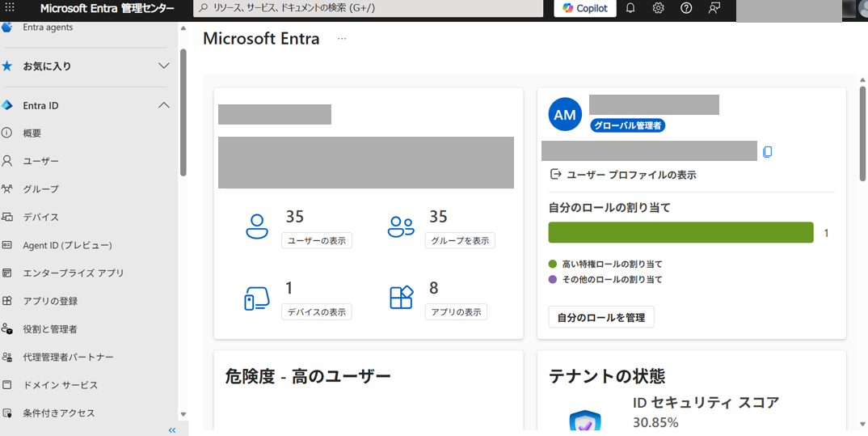The image size is (868, 436).
Task: Click sidebar scroll down arrow
Action: click(x=183, y=414)
